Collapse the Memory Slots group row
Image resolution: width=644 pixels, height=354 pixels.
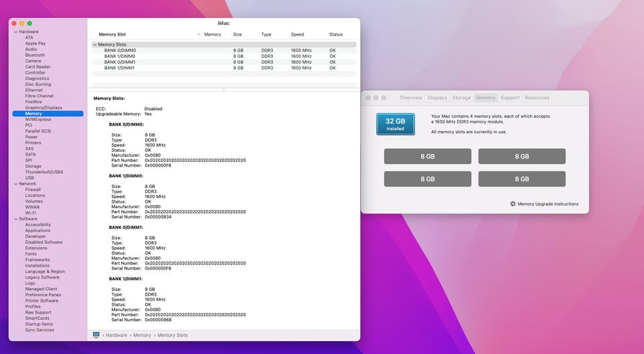[x=95, y=44]
